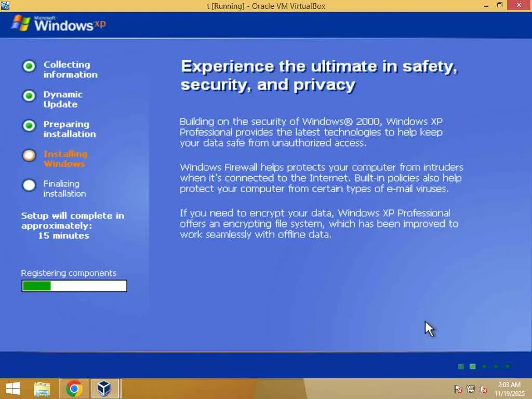Screen dimensions: 532x399
Task: Click the second green setup activity square
Action: coord(472,366)
